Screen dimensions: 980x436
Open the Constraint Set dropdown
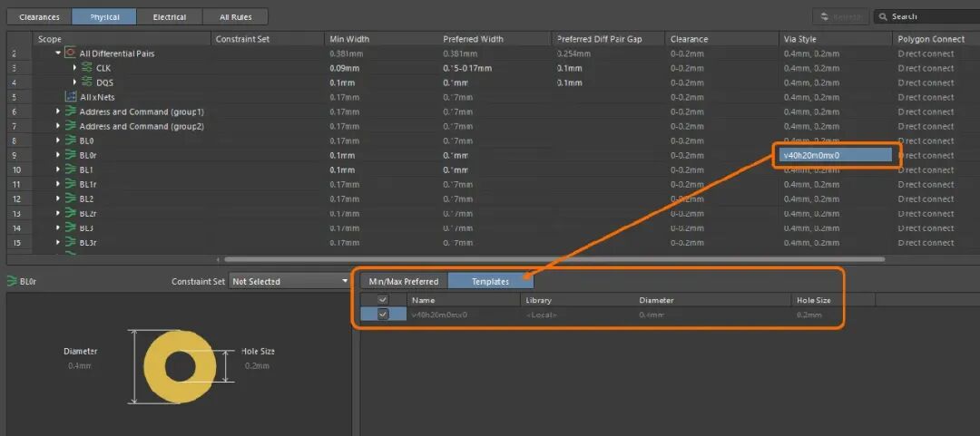[x=289, y=281]
